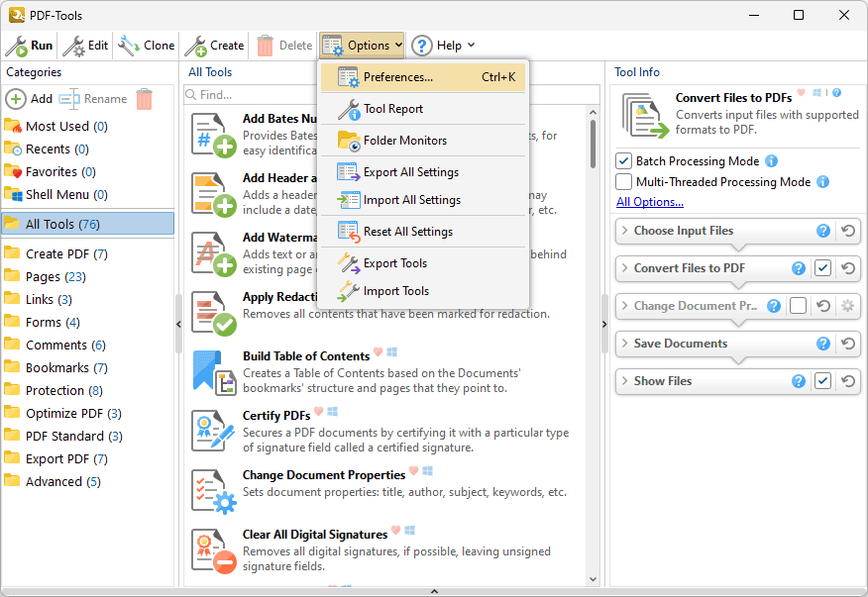Toggle Batch Processing Mode checkbox
Image resolution: width=868 pixels, height=597 pixels.
pyautogui.click(x=624, y=161)
